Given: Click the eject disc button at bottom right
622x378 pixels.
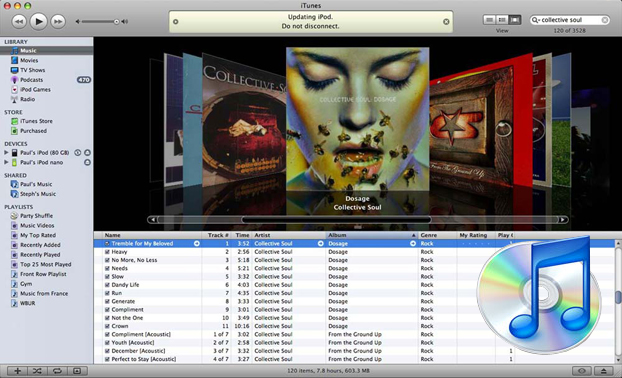Looking at the screenshot, I should click(x=603, y=371).
